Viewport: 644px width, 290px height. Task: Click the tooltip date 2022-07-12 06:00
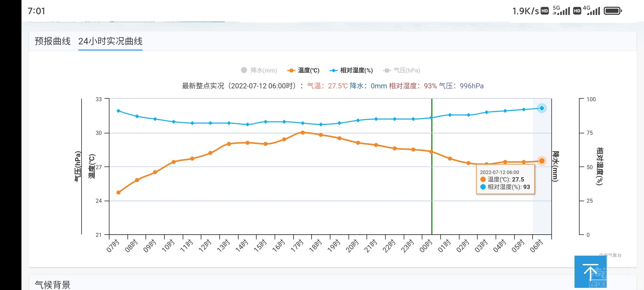[x=499, y=172]
